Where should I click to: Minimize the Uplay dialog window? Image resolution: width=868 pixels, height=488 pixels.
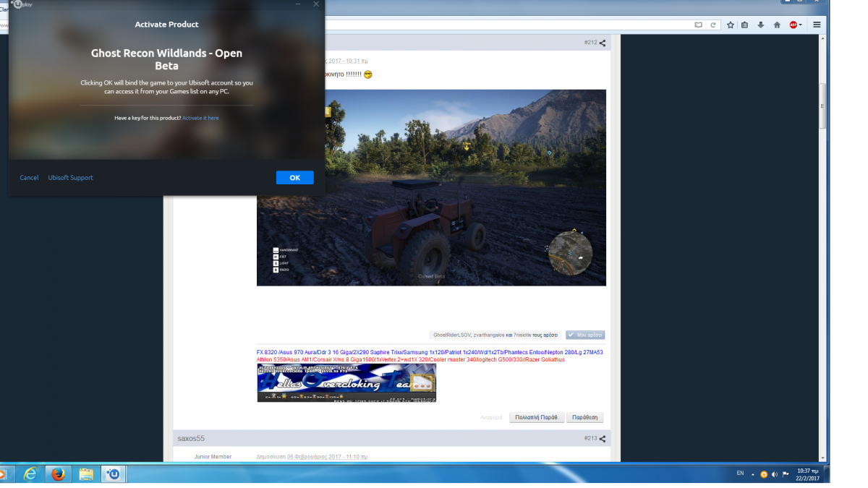[299, 4]
